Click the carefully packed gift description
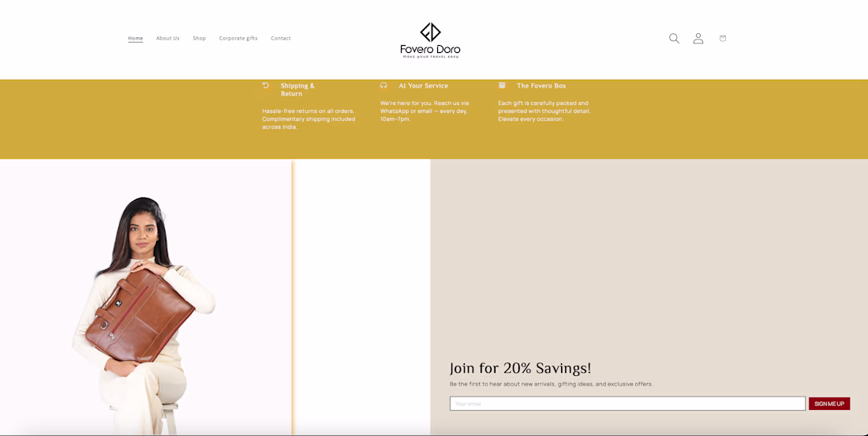 point(544,111)
